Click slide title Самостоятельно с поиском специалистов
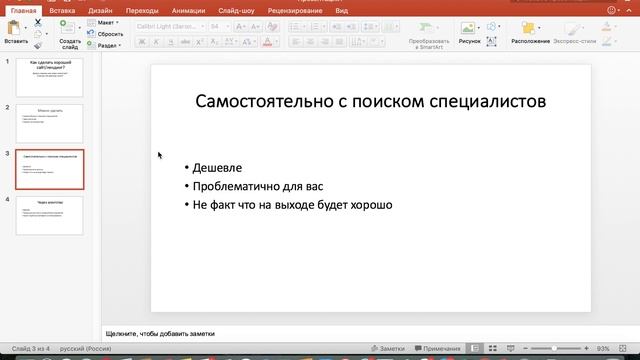 (x=371, y=101)
